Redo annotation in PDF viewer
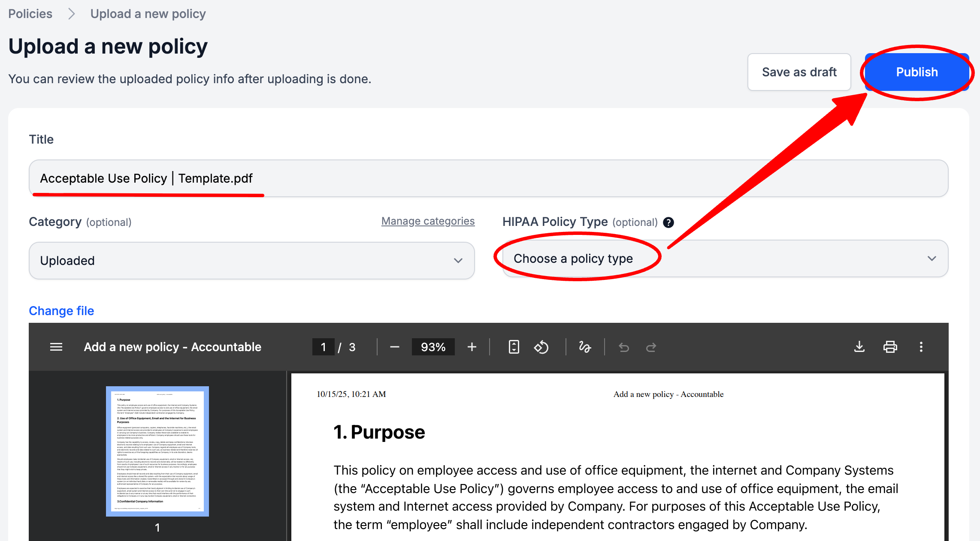 click(651, 347)
